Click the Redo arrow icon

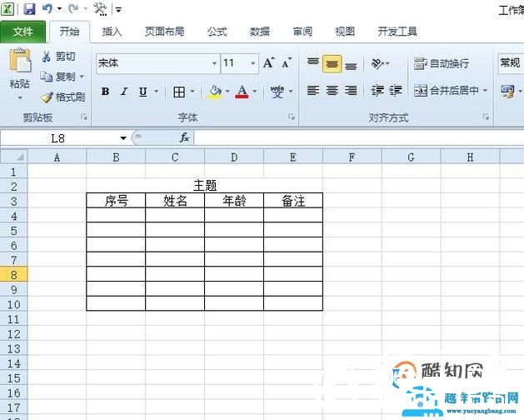73,8
